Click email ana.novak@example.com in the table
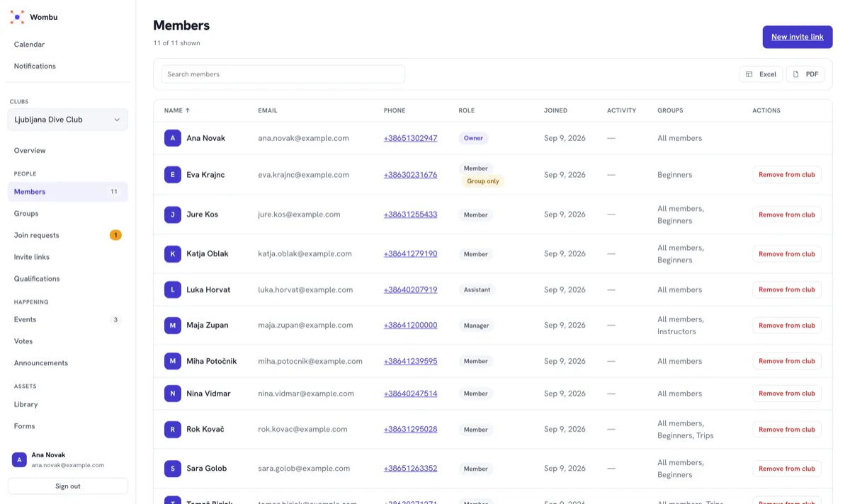 [303, 138]
